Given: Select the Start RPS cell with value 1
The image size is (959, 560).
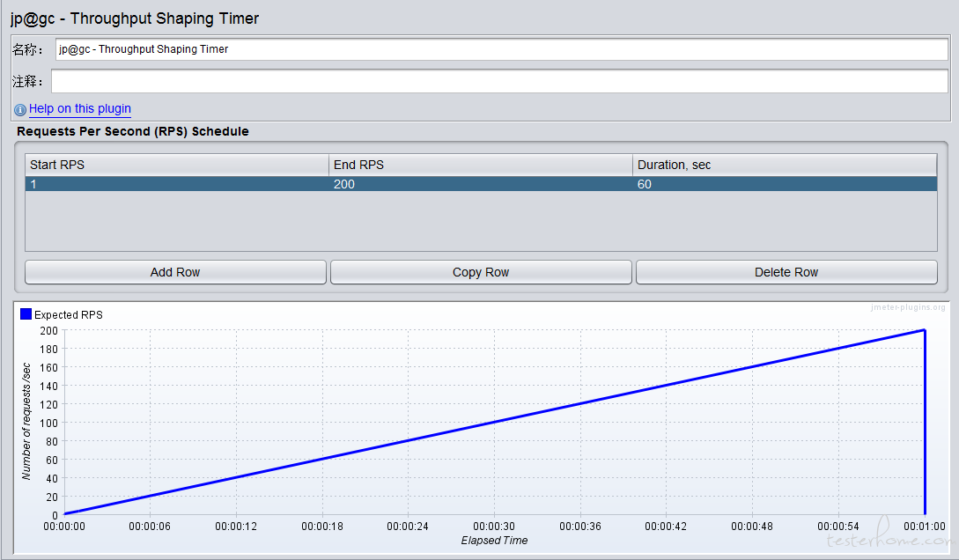Looking at the screenshot, I should coord(176,184).
